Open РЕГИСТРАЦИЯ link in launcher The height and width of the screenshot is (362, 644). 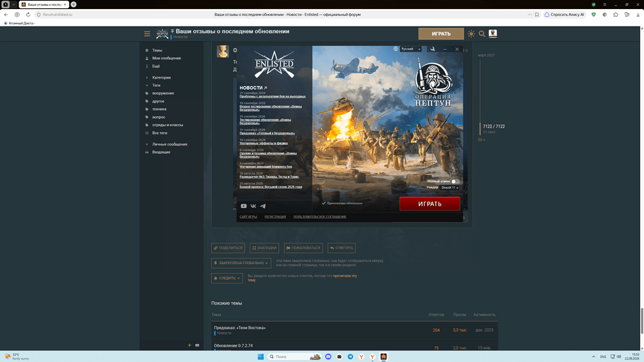275,216
